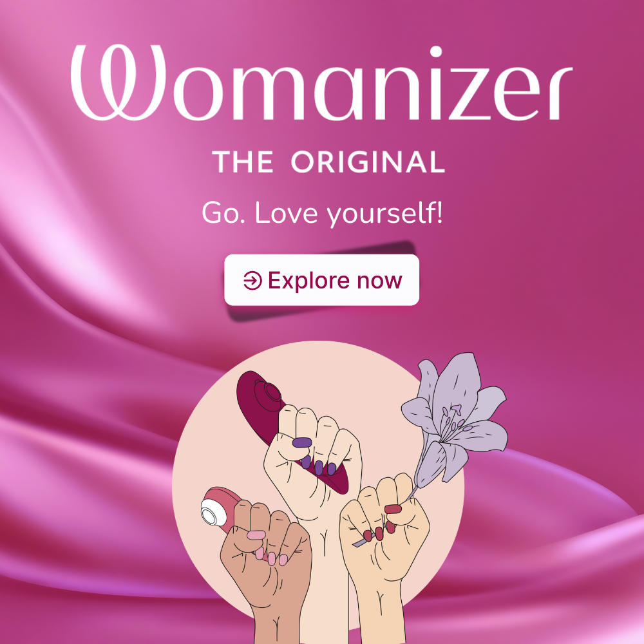The image size is (644, 644).
Task: Click the pink stamens inside the lily
Action: coord(454,415)
